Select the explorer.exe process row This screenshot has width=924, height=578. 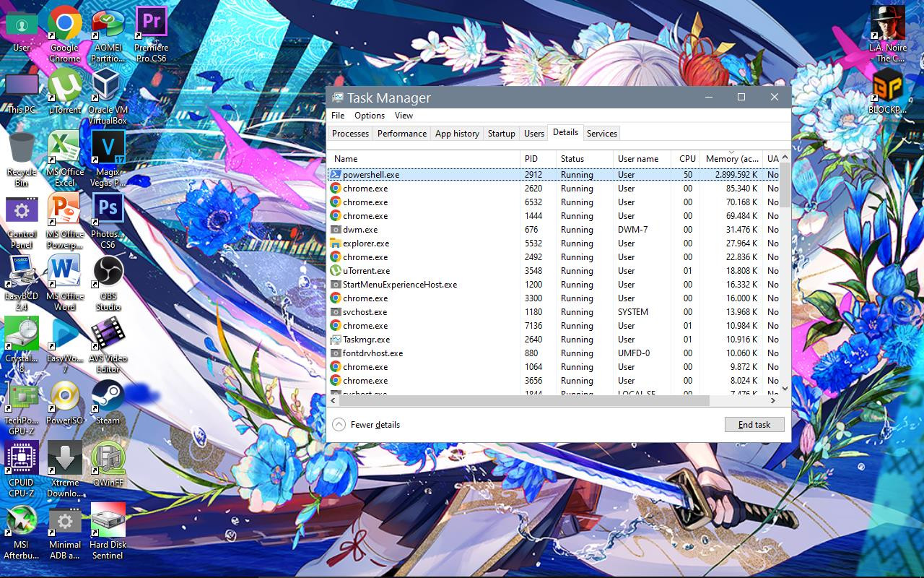pyautogui.click(x=554, y=243)
